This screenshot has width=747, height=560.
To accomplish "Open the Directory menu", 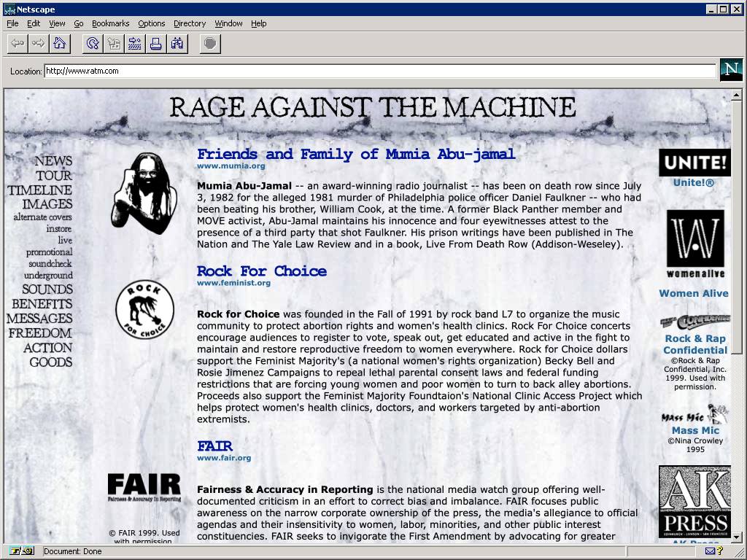I will pyautogui.click(x=189, y=23).
